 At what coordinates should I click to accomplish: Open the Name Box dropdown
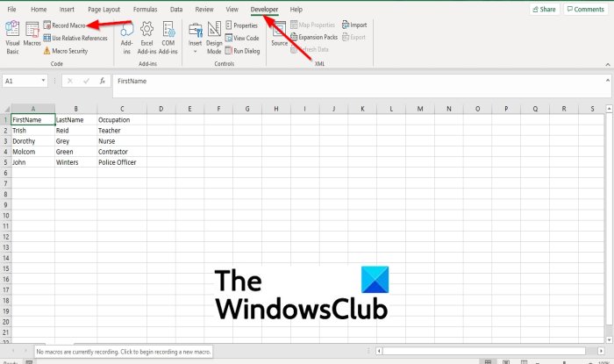click(x=43, y=81)
